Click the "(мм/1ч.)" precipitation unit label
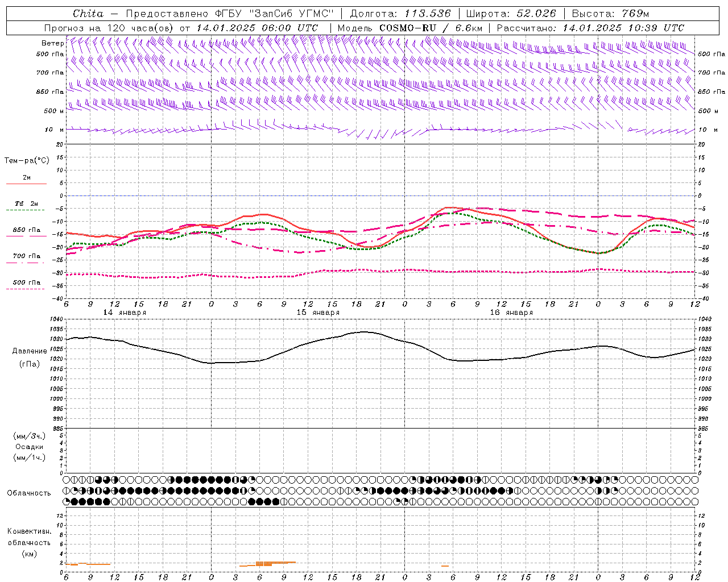The width and height of the screenshot is (728, 582). [30, 458]
